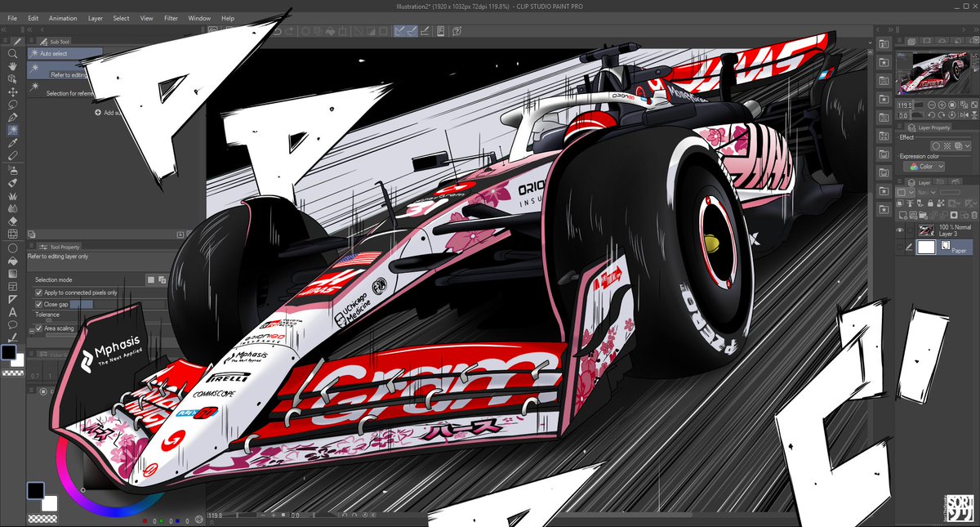Click the Navigator preview thumbnail
Image resolution: width=980 pixels, height=527 pixels.
[936, 74]
